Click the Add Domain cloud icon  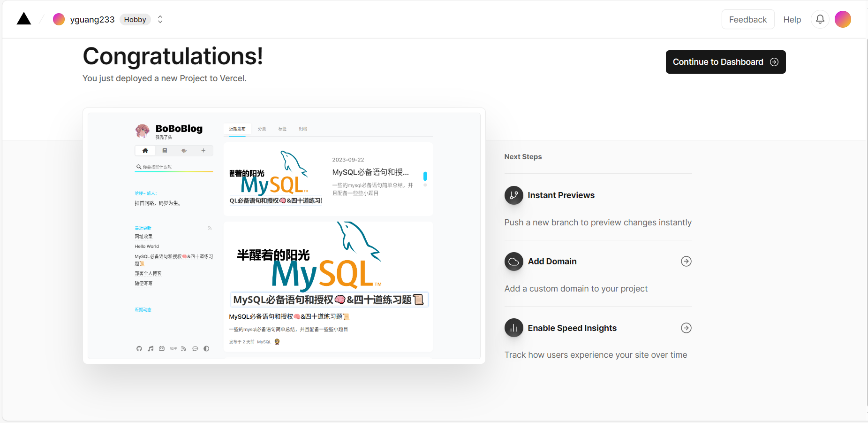pyautogui.click(x=513, y=261)
